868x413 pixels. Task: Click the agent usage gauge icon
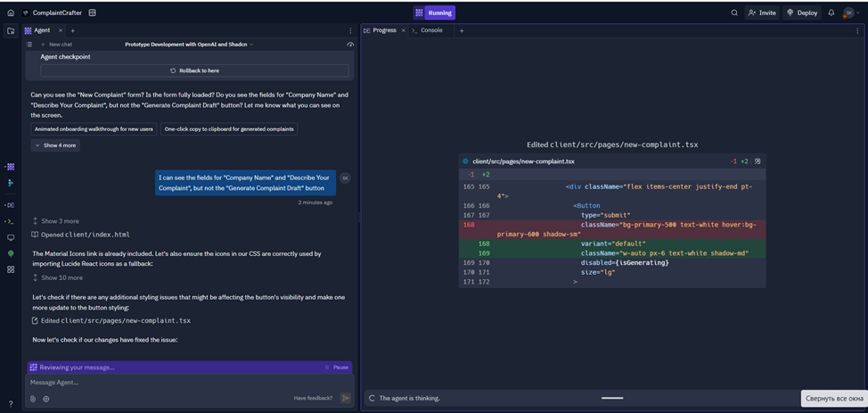[349, 45]
